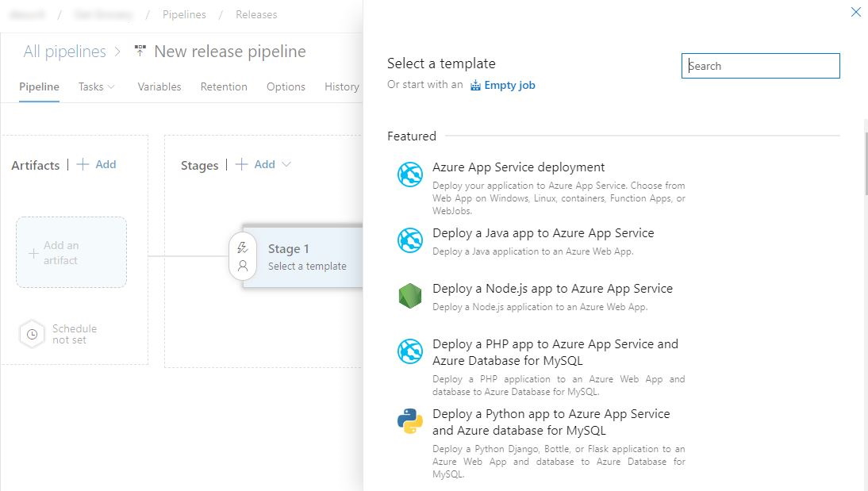Expand the Tasks tab dropdown chevron
Screen dimensions: 868x491
pyautogui.click(x=111, y=87)
